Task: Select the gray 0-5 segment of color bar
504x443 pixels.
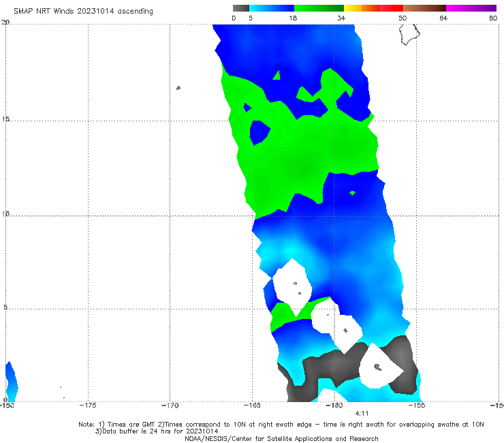Action: coord(241,8)
